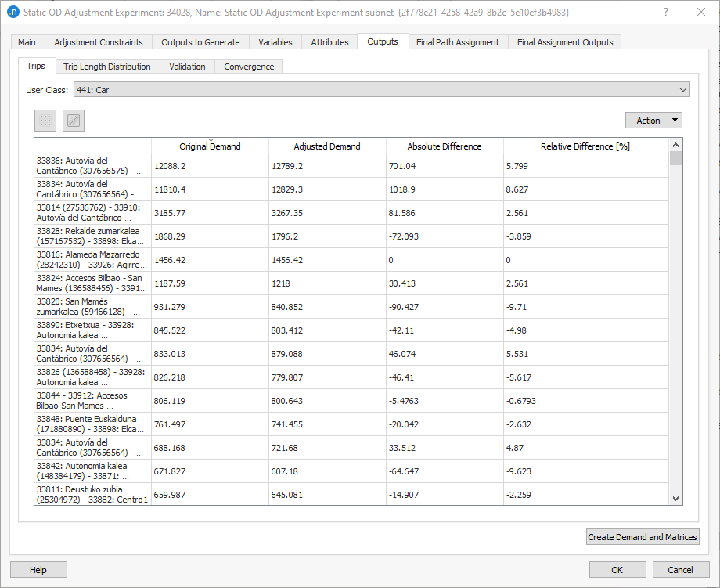Click the Help button
Viewport: 720px width, 588px height.
click(x=38, y=570)
